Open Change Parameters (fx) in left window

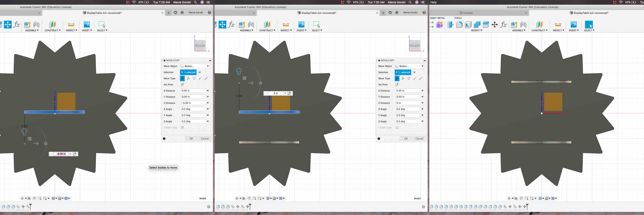coord(17,25)
